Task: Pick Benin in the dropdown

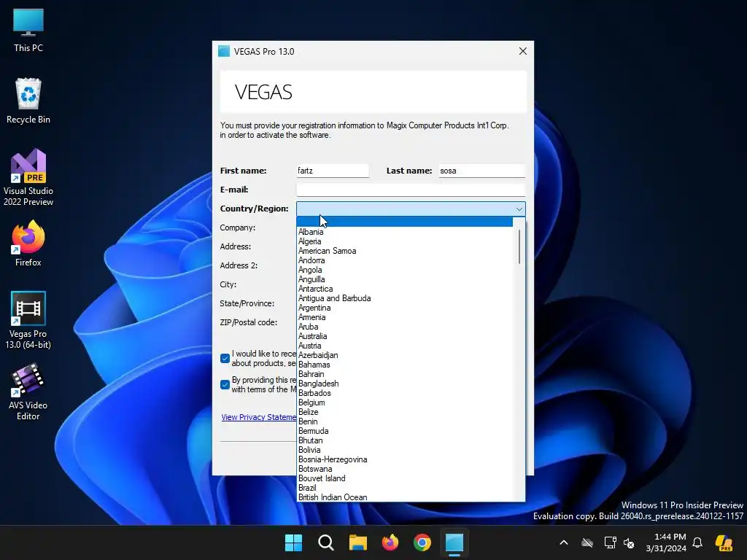Action: coord(404,422)
